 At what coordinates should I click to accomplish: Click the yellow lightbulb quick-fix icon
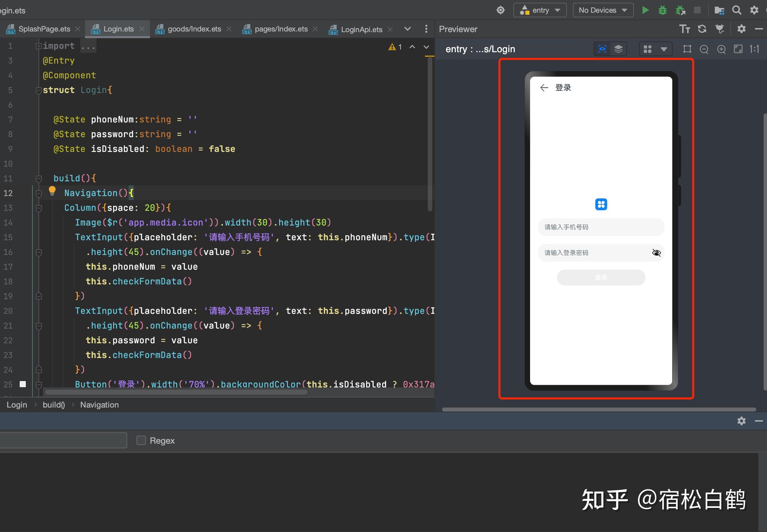52,191
